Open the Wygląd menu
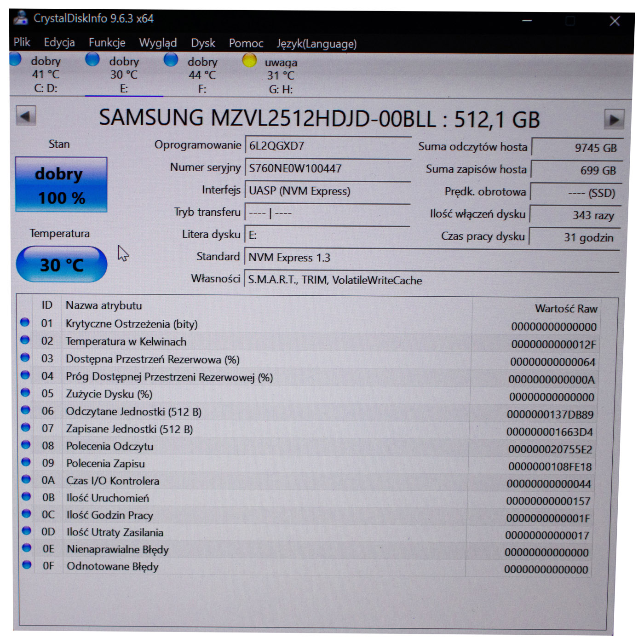Screen dimensions: 644x644 pos(158,43)
